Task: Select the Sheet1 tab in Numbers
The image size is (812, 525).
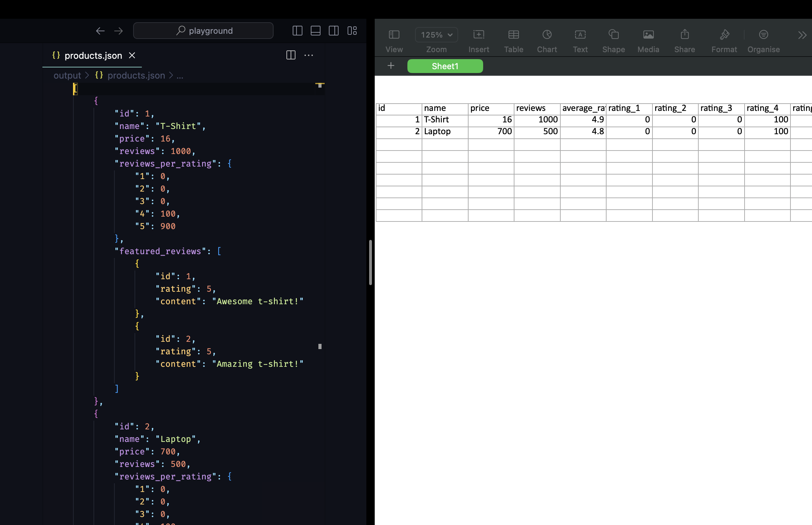Action: 445,66
